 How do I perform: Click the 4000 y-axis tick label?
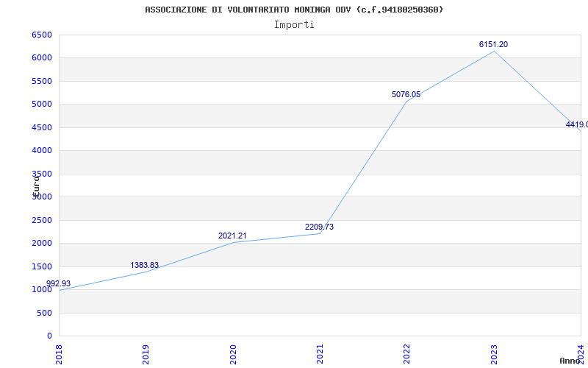[42, 151]
